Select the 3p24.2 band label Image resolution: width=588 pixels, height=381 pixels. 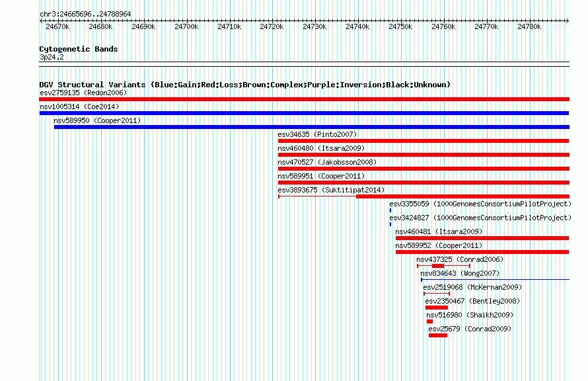pos(52,57)
